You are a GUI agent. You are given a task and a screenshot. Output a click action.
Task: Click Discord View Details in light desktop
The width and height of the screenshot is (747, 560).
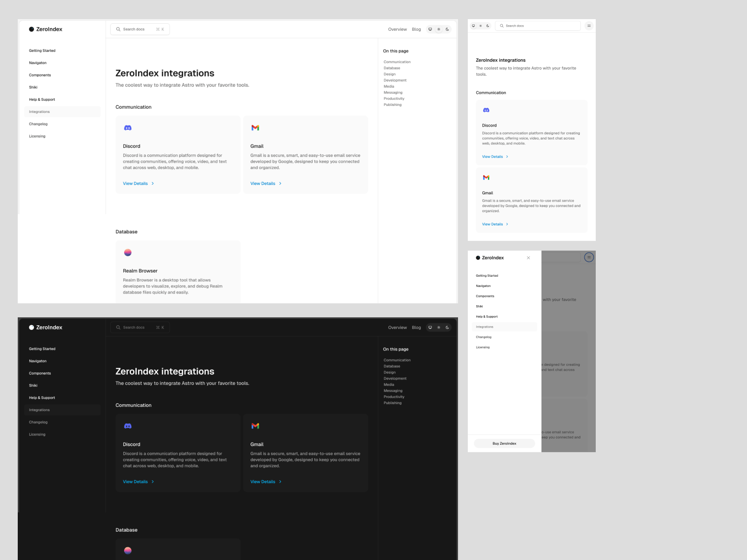(x=138, y=183)
